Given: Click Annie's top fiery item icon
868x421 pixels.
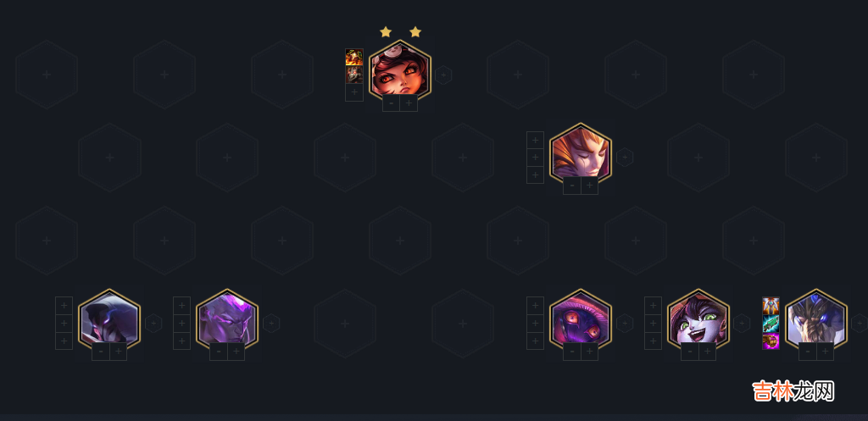Looking at the screenshot, I should (354, 57).
